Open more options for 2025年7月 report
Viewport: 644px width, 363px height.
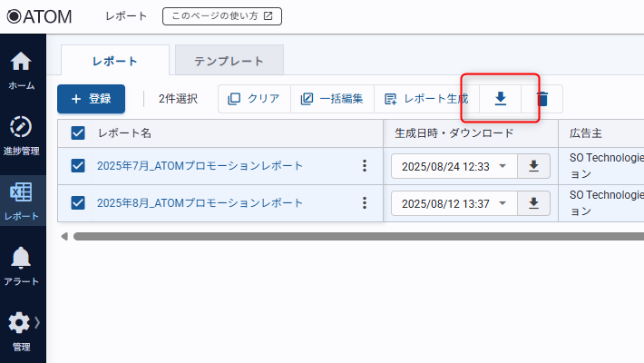coord(365,165)
